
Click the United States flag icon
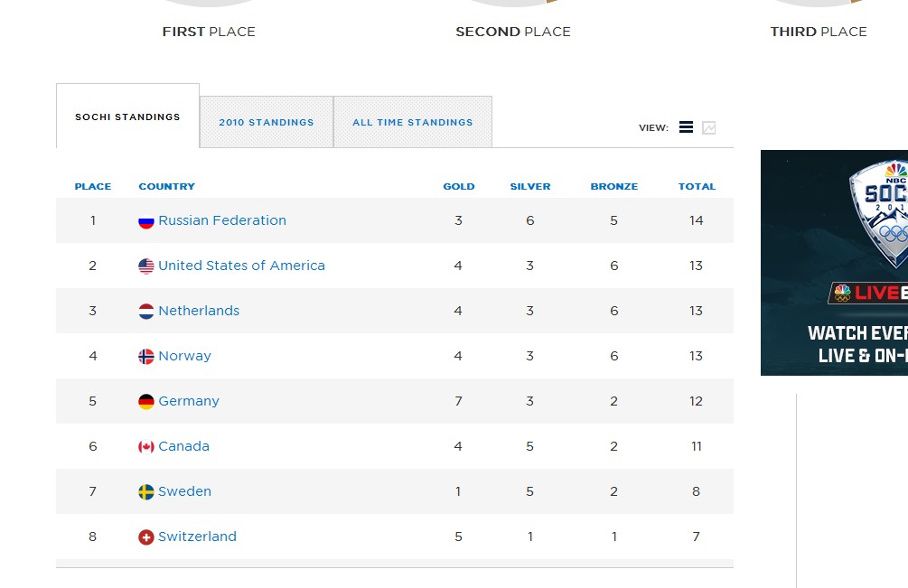pyautogui.click(x=146, y=266)
